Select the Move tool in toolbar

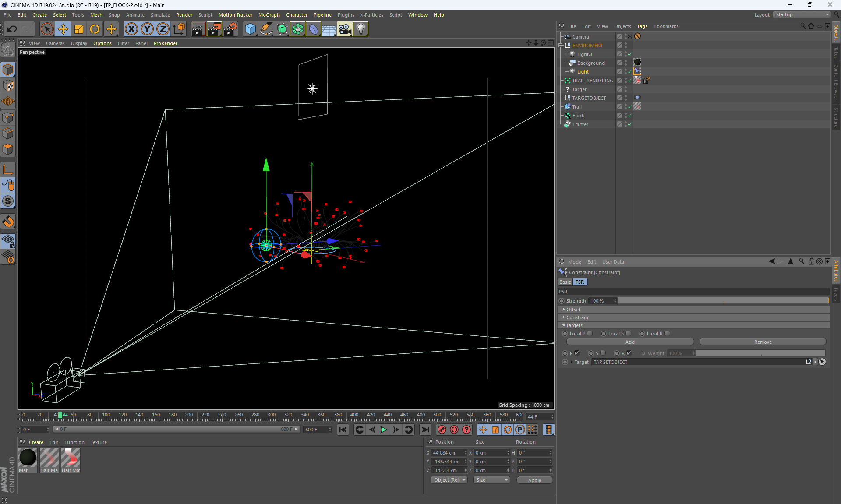63,29
